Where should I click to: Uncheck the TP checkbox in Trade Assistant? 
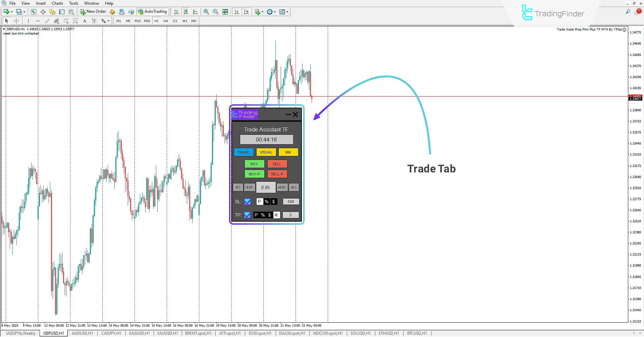coord(248,215)
